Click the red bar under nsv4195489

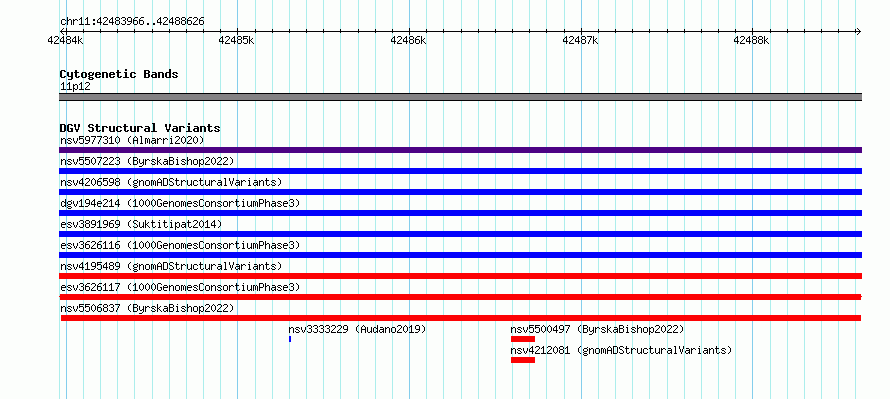[x=460, y=276]
